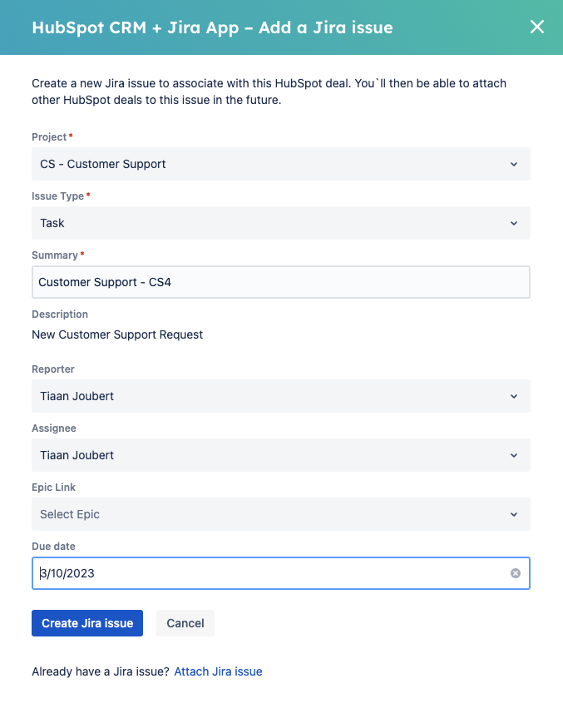Select the CS - Customer Support project field
Viewport: 563px width, 728px height.
[281, 164]
